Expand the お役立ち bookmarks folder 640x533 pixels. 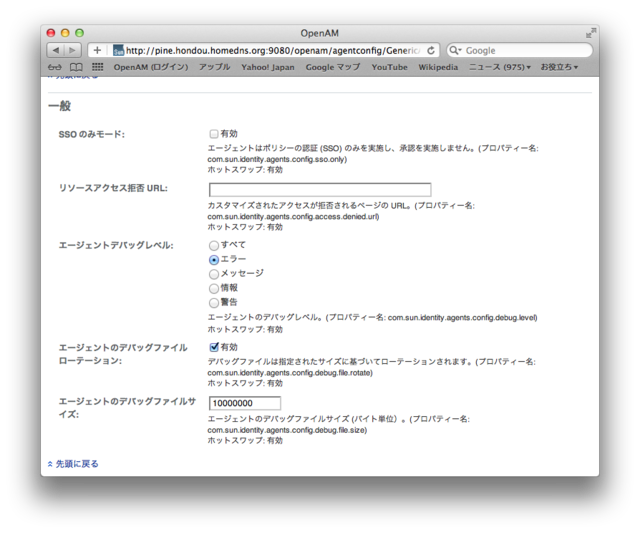click(563, 67)
